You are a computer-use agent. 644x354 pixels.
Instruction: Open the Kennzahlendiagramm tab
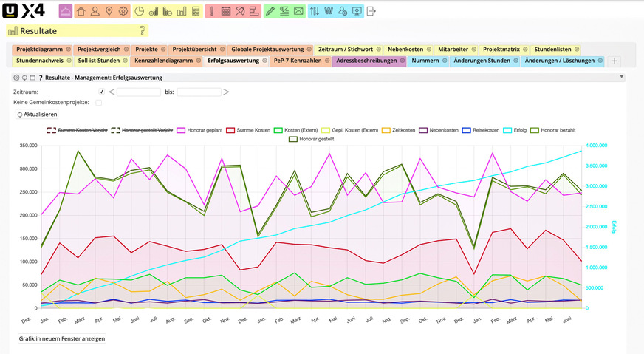(x=164, y=61)
